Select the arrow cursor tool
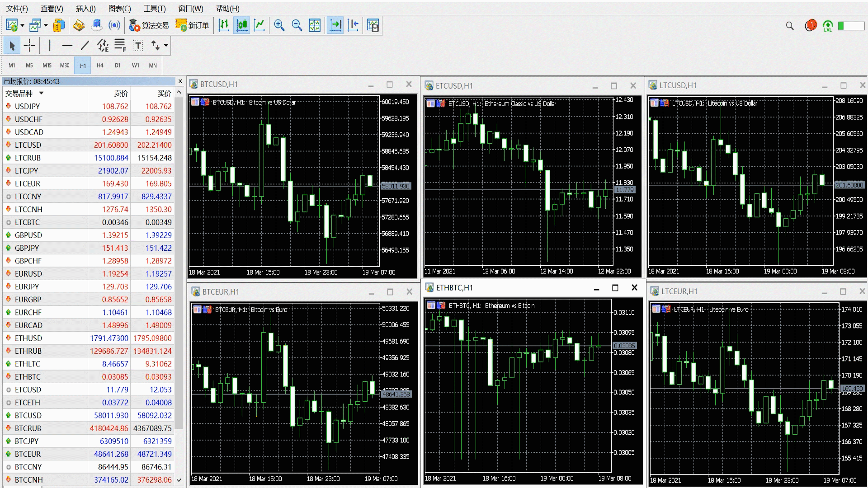 pos(12,45)
